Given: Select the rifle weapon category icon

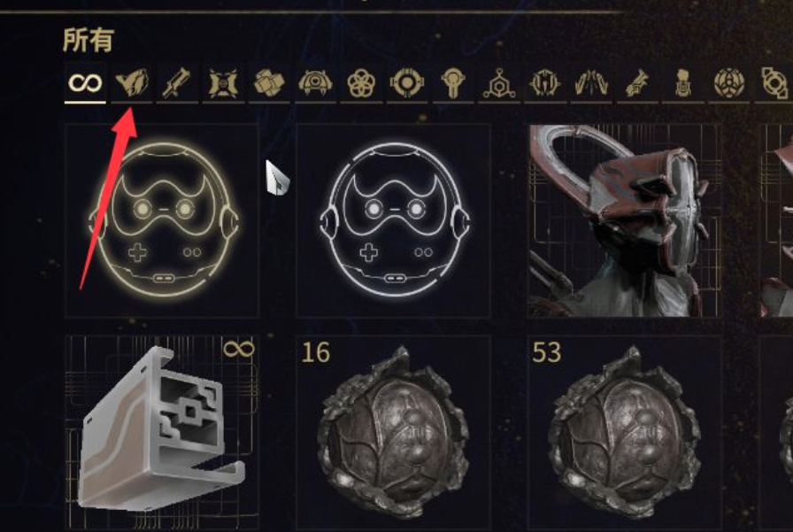Looking at the screenshot, I should point(176,83).
